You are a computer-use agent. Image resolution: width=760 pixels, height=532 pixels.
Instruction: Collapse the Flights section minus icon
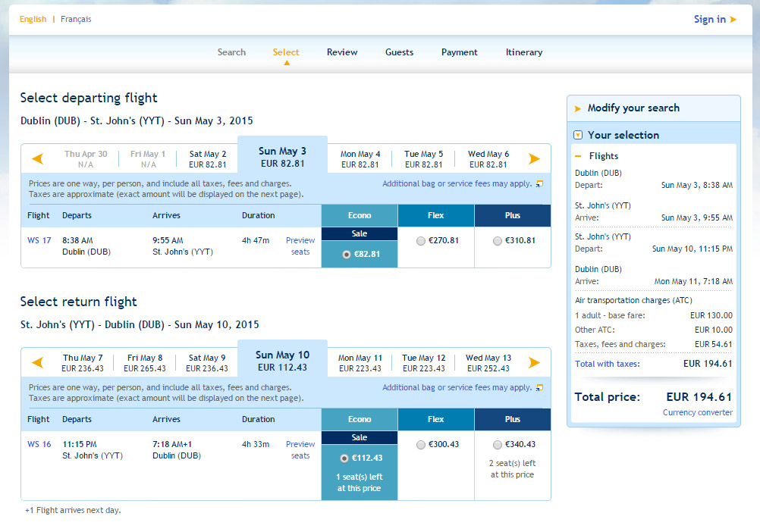click(578, 156)
